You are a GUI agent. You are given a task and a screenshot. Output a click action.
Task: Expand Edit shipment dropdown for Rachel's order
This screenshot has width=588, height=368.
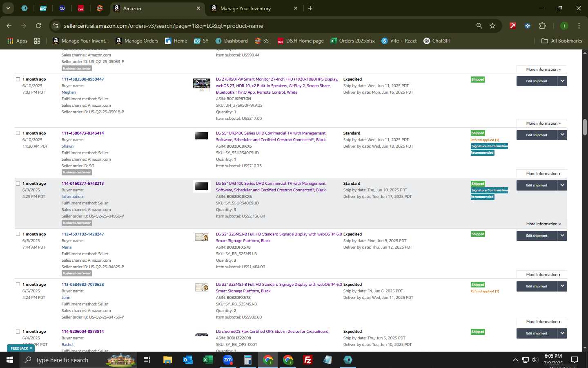coord(562,333)
